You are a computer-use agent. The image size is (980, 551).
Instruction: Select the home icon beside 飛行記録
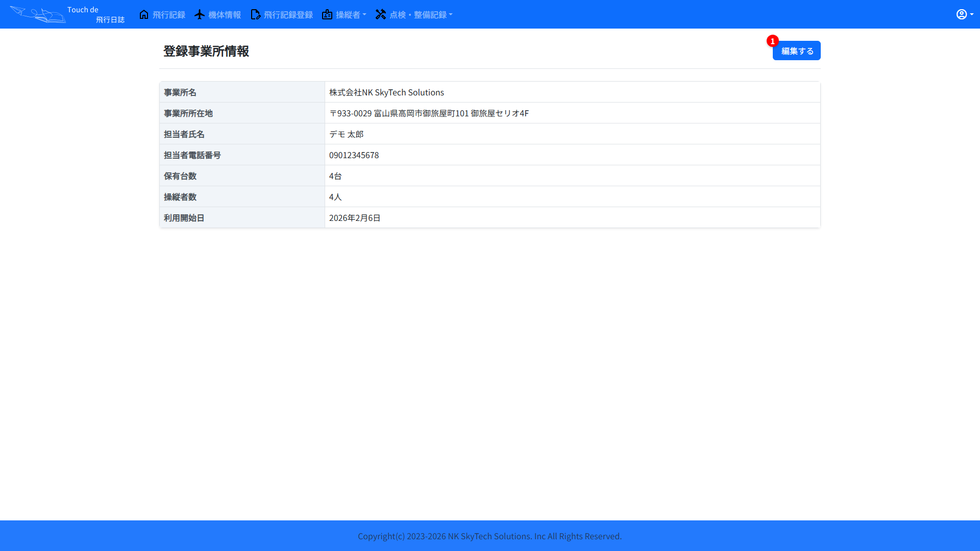[144, 14]
